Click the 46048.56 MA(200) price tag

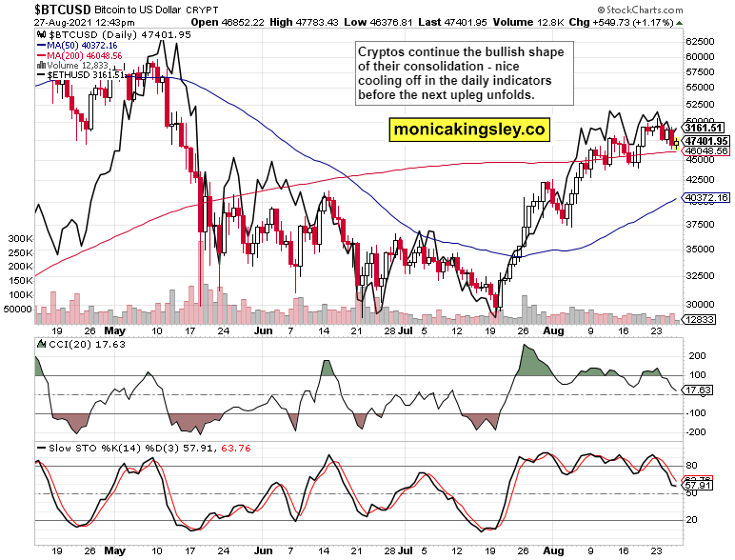tap(705, 150)
